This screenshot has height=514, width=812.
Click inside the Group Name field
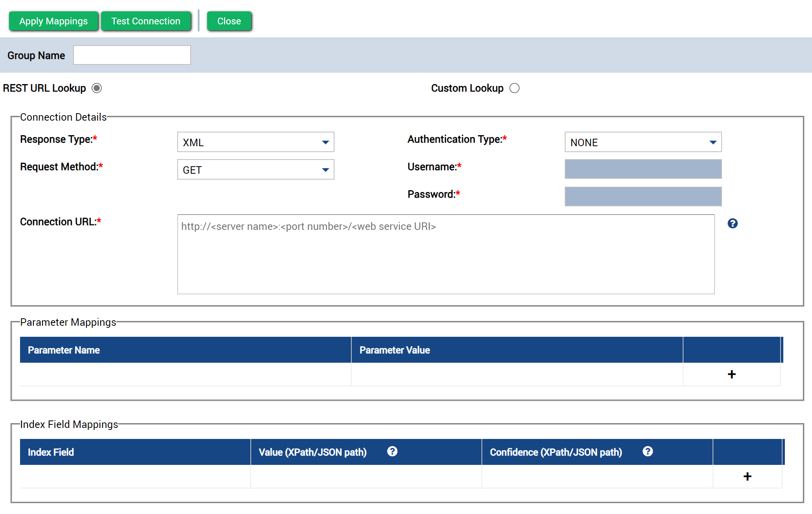132,55
